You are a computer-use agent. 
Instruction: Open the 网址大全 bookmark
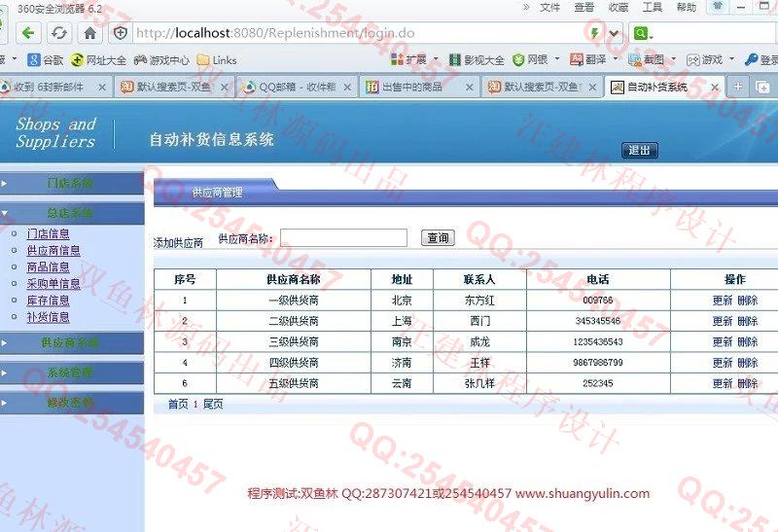tap(98, 60)
